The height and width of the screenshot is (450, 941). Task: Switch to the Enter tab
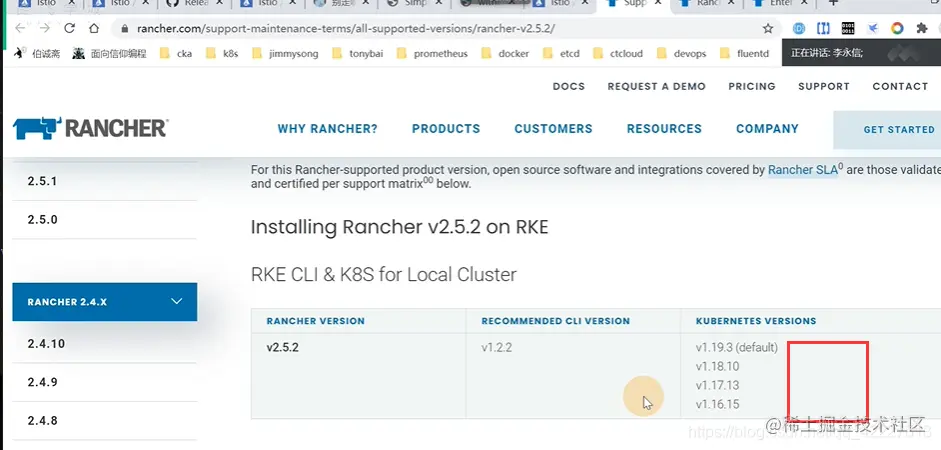coord(780,3)
